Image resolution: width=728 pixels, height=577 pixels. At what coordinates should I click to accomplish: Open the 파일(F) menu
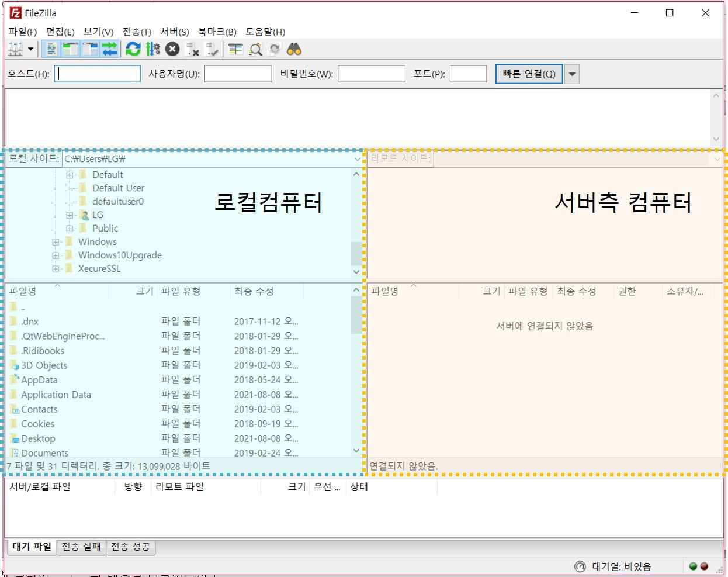tap(23, 32)
